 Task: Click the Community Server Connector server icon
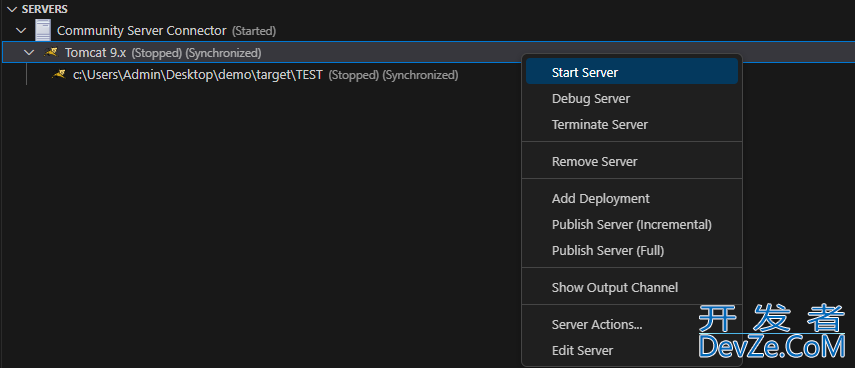click(x=43, y=31)
